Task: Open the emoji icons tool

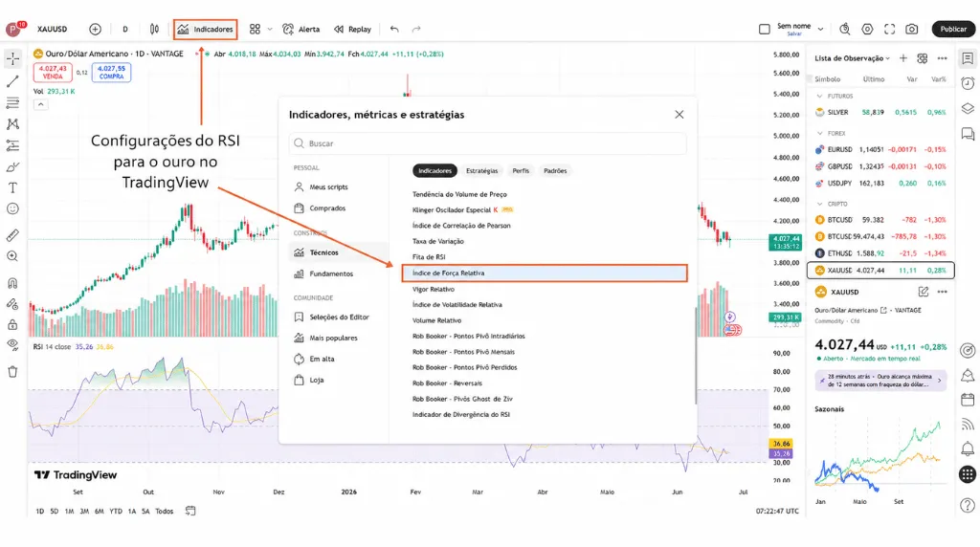Action: pyautogui.click(x=12, y=209)
